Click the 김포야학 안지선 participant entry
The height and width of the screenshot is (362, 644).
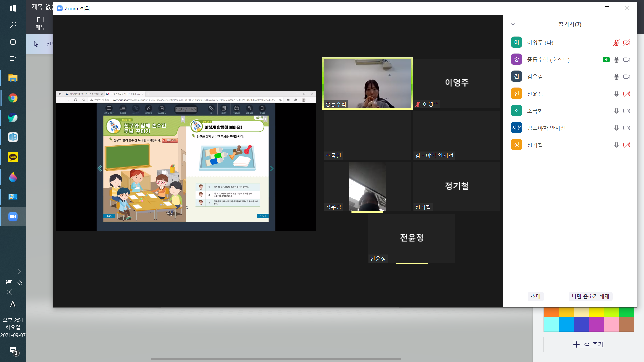click(x=570, y=128)
